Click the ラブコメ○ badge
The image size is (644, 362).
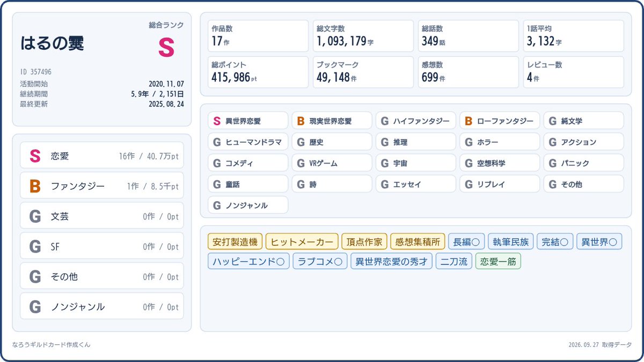[320, 261]
